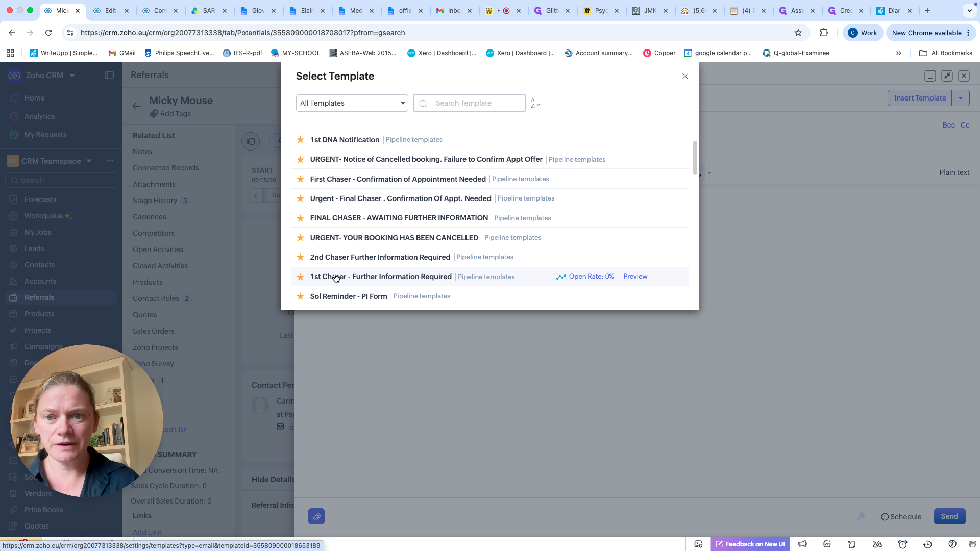Toggle star on 1st Chaser - Further Information Required
The width and height of the screenshot is (980, 551).
click(x=301, y=277)
